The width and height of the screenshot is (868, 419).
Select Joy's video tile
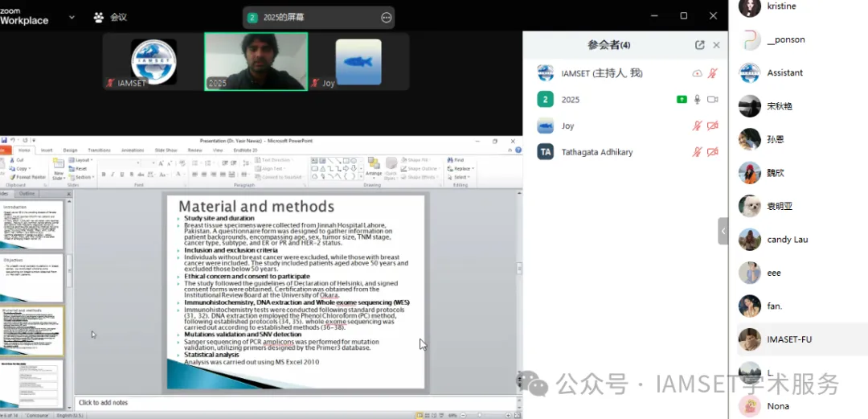coord(358,61)
